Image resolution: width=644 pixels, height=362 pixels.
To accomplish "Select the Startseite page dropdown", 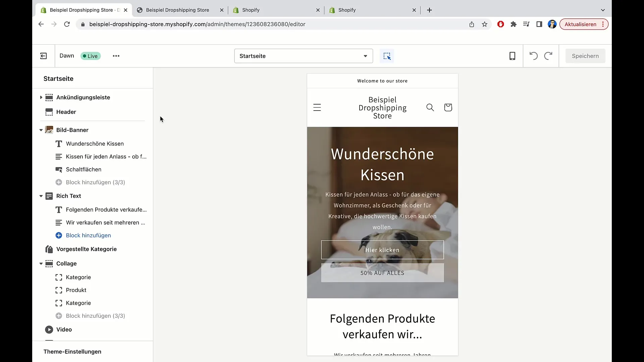I will pyautogui.click(x=303, y=55).
